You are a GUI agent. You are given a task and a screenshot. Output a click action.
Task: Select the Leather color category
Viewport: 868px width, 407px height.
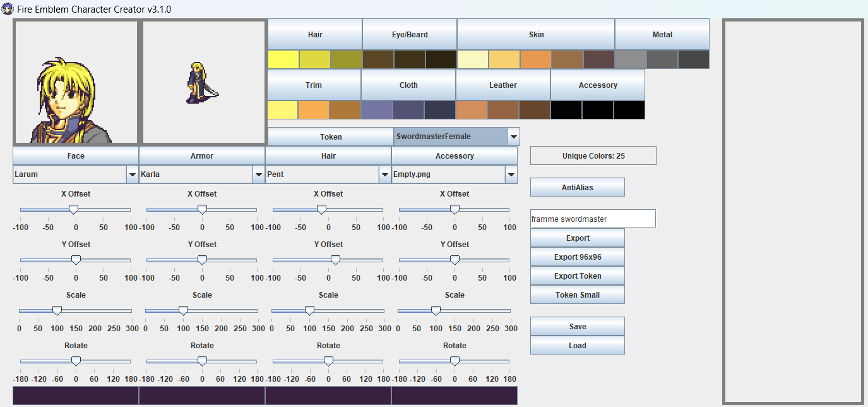(503, 85)
